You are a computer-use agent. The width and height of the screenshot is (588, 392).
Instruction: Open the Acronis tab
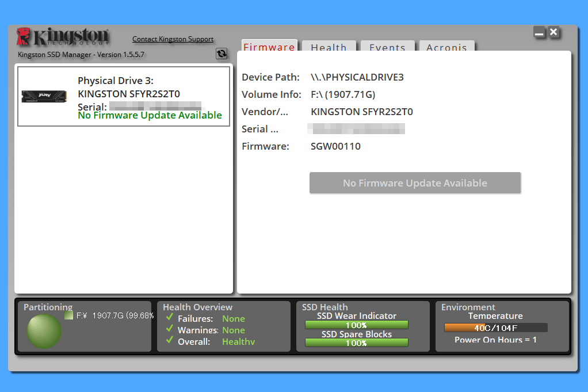[446, 48]
